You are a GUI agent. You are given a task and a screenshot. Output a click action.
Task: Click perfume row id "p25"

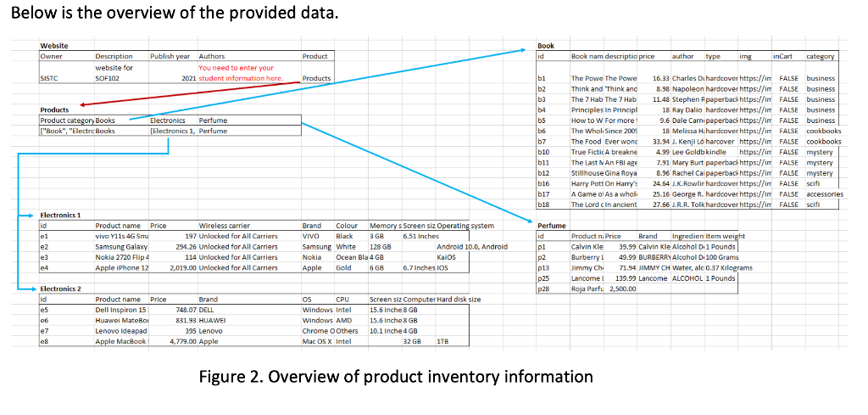(x=543, y=278)
